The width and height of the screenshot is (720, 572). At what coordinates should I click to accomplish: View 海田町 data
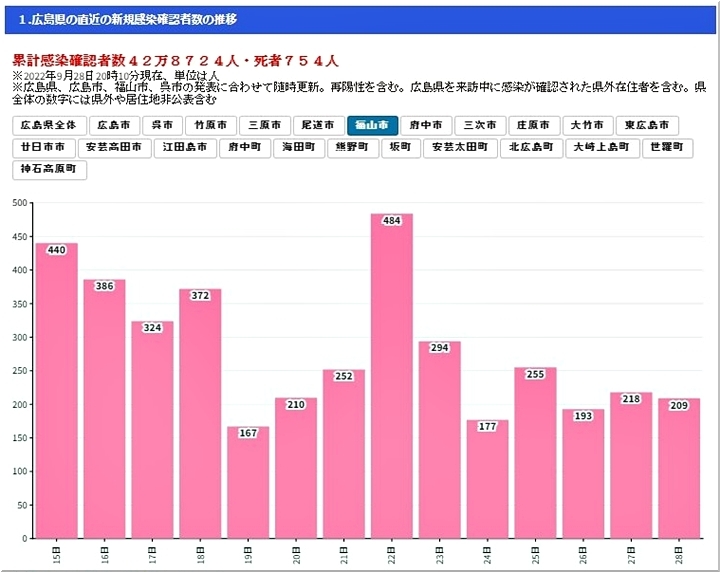click(x=299, y=148)
